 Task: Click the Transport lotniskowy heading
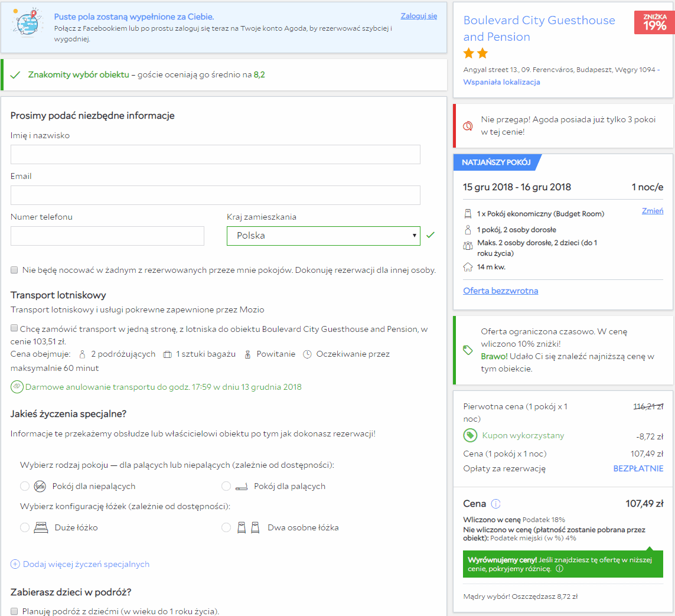click(x=58, y=295)
